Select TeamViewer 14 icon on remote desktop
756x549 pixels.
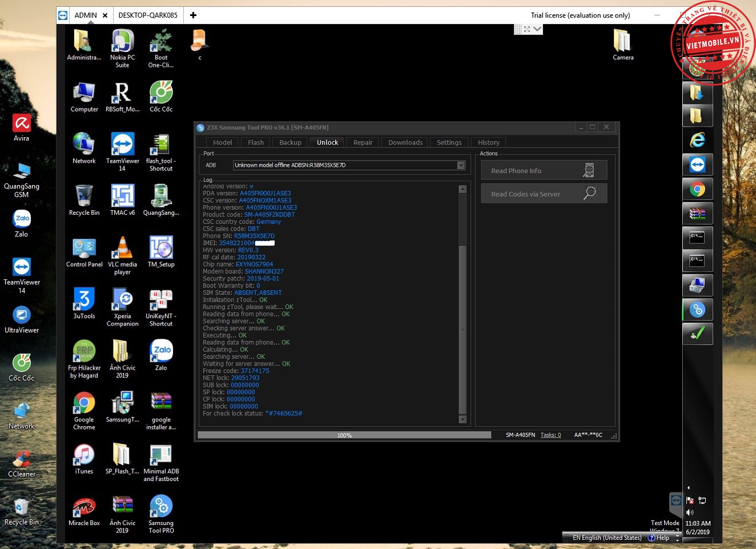(123, 152)
